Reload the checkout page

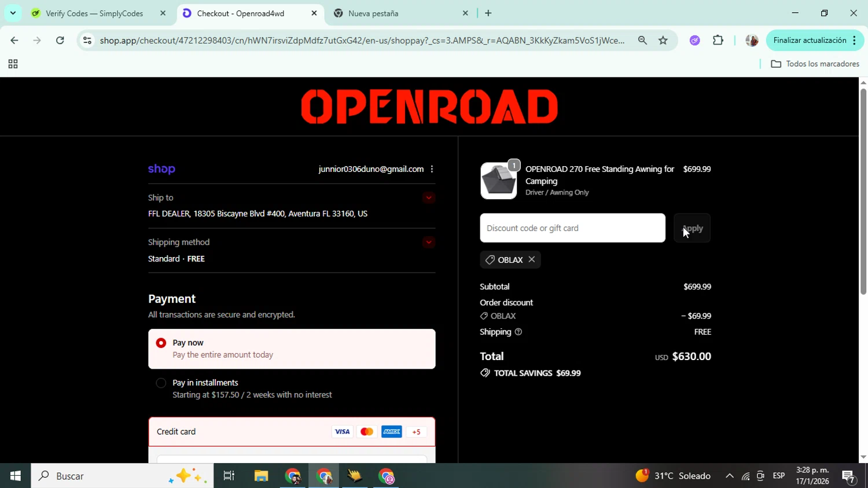click(x=60, y=41)
